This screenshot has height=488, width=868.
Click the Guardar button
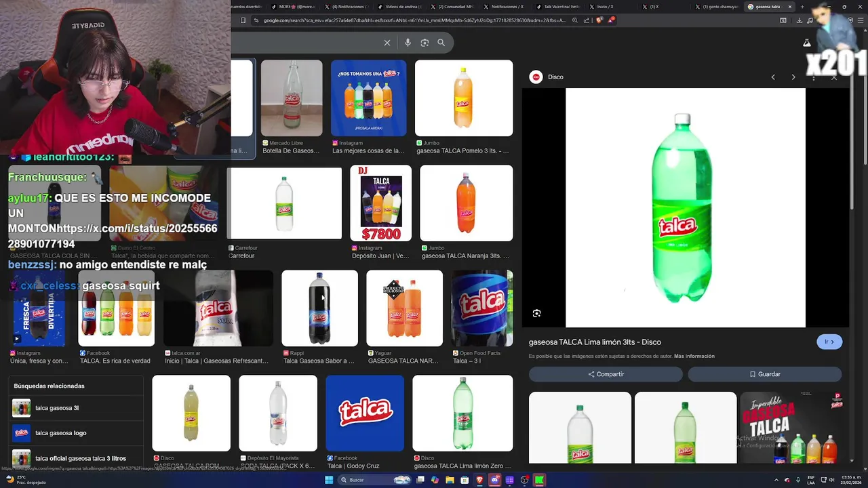click(765, 374)
